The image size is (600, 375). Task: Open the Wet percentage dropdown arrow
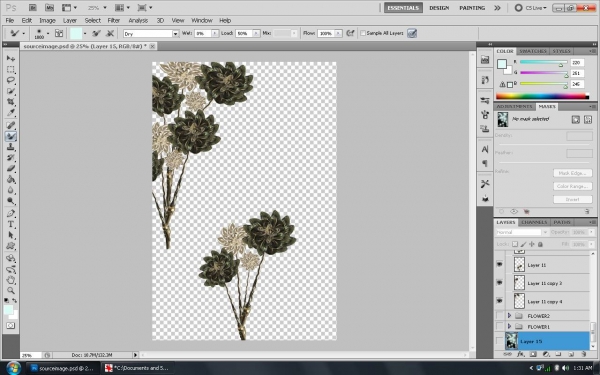215,33
